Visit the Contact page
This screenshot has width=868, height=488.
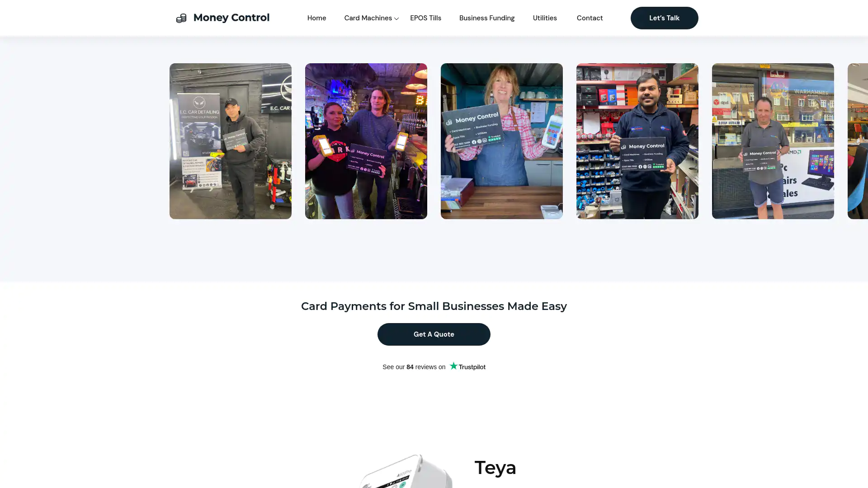tap(590, 18)
